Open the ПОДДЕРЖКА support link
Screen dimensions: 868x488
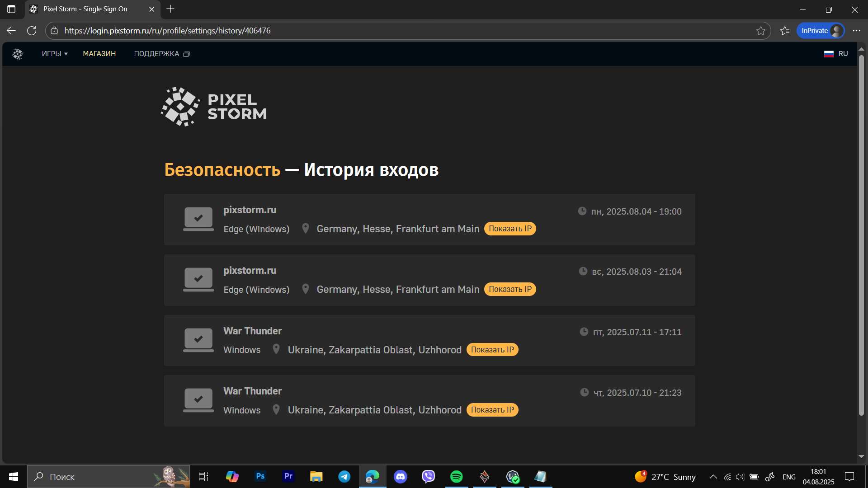tap(162, 54)
